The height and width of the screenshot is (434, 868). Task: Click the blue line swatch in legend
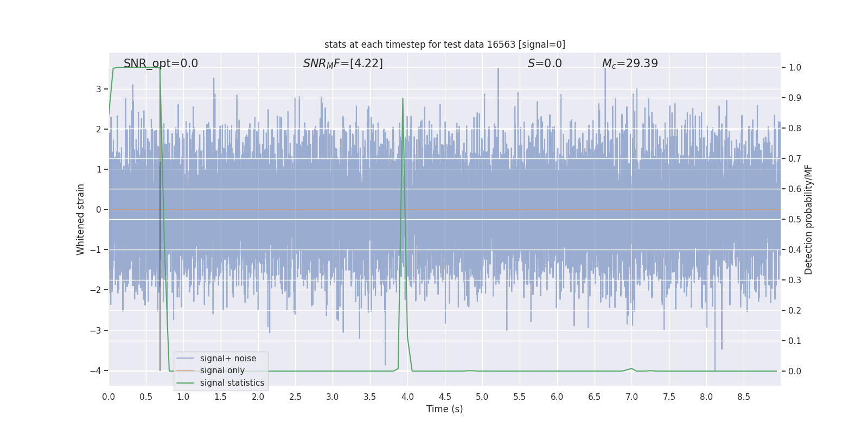click(x=186, y=359)
